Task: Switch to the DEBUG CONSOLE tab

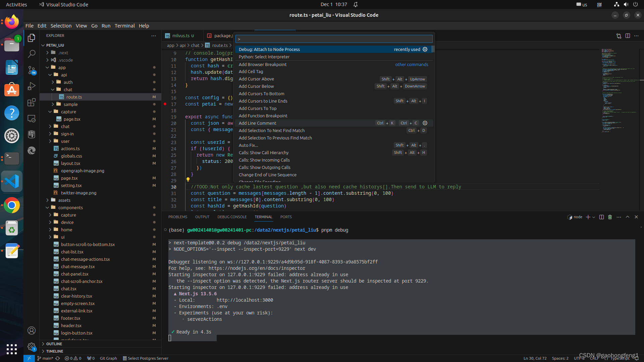Action: 232,217
